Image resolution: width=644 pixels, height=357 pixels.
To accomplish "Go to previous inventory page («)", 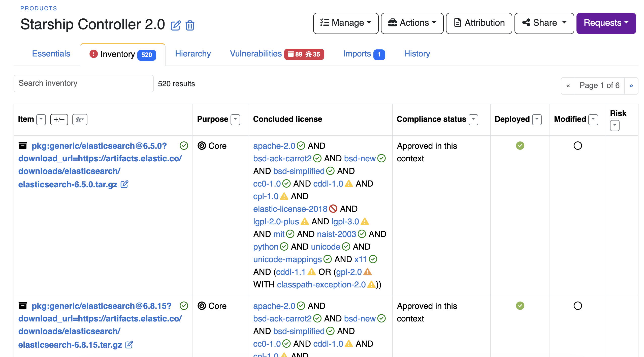I will (568, 86).
